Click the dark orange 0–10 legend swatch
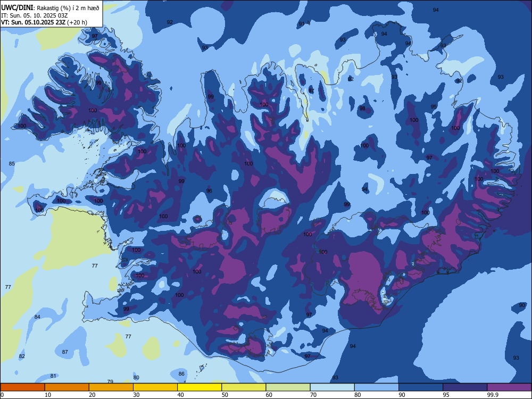Viewport: 532px width, 399px height. [22, 387]
